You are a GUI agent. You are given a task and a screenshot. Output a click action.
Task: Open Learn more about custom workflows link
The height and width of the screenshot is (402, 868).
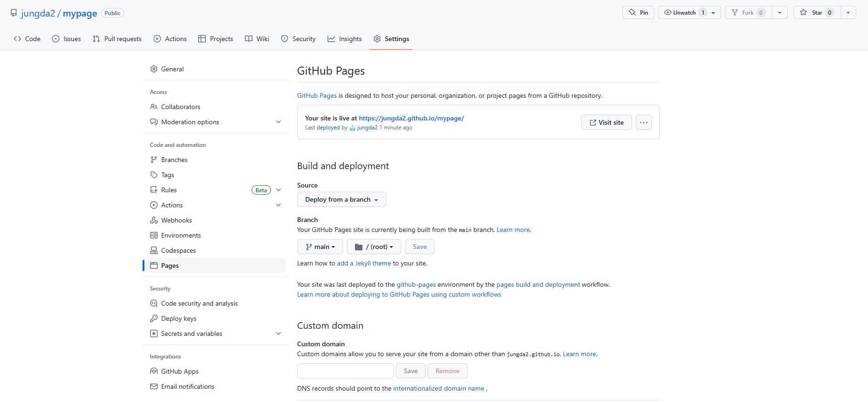coord(399,294)
